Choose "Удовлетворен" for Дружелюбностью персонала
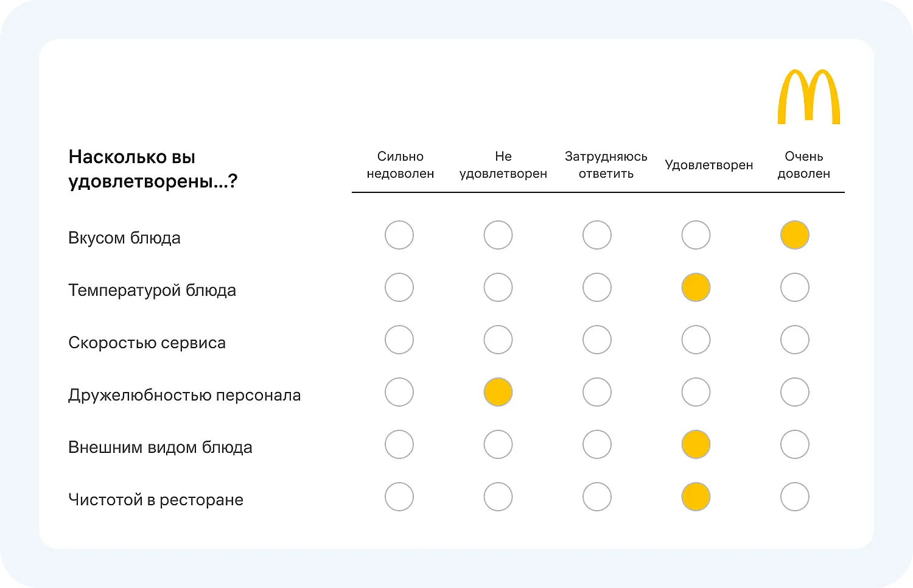Screen dimensions: 913x588 coord(696,392)
